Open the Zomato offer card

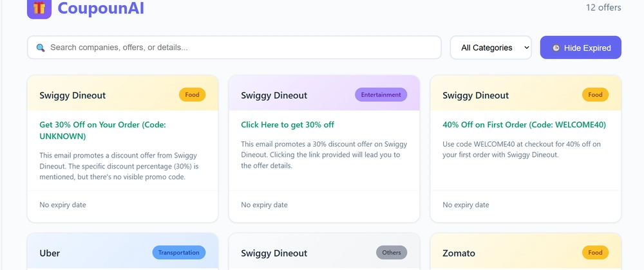(526, 251)
